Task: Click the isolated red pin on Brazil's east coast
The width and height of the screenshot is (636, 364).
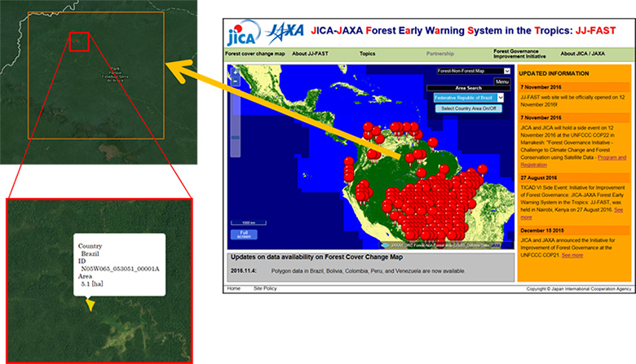Action: click(482, 170)
